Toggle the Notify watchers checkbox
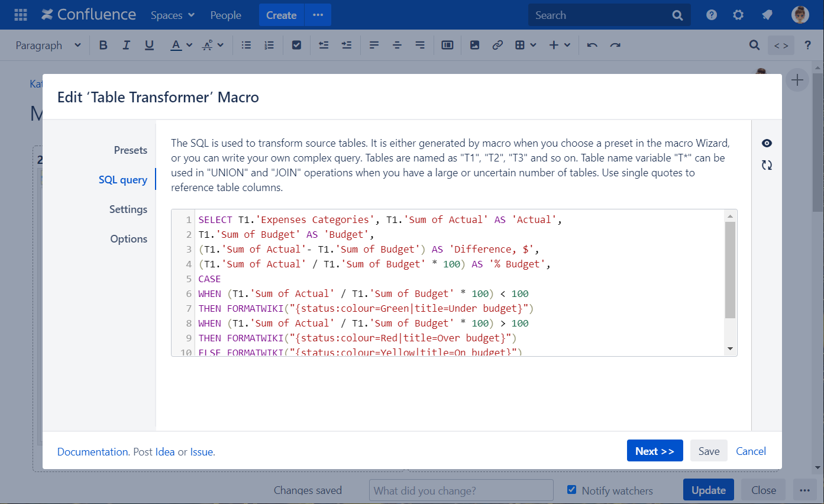 pyautogui.click(x=571, y=490)
